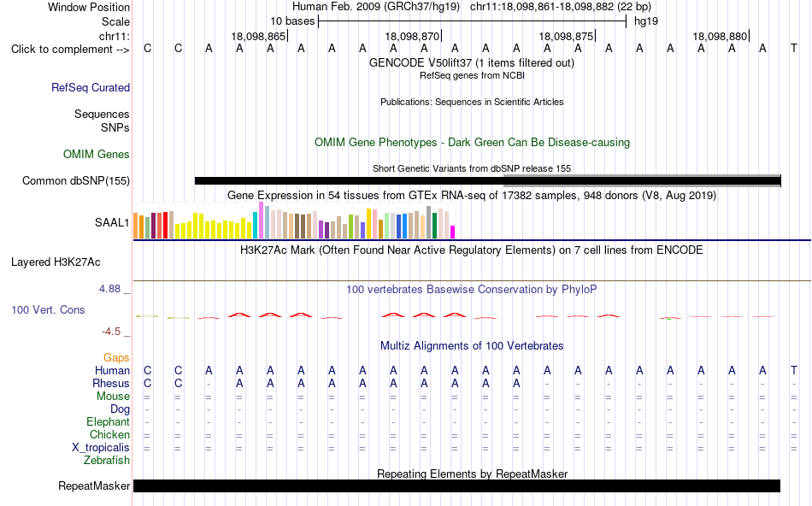
Task: Open the SAAL1 GTEx expression label
Action: tap(111, 223)
